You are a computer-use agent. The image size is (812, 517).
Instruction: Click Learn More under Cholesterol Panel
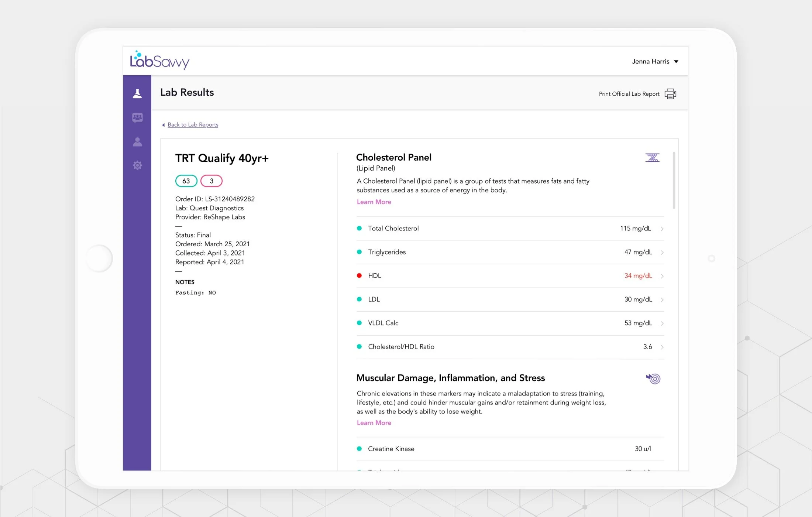click(374, 202)
